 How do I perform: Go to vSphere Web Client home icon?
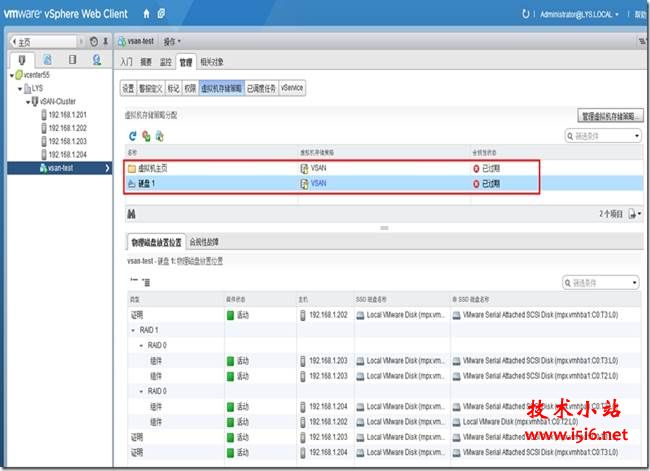[x=146, y=14]
